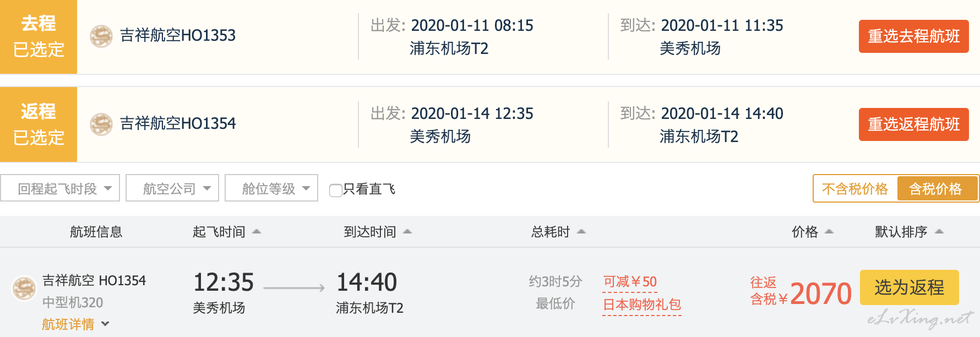The image size is (980, 337).
Task: Click sort arrow beside 总耗时
Action: (x=581, y=232)
